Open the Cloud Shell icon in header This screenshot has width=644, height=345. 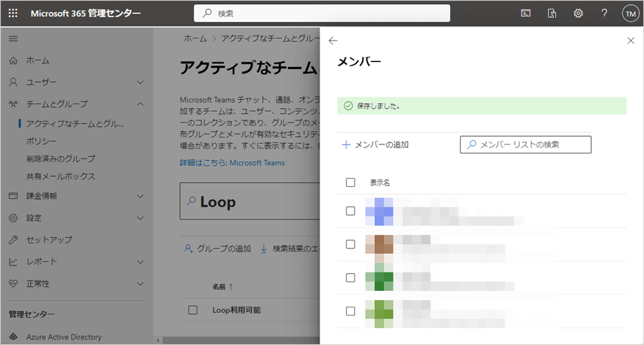pos(526,14)
